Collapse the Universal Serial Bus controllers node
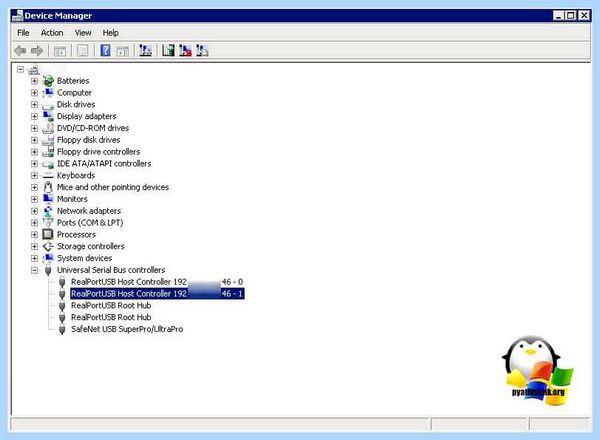 [34, 270]
